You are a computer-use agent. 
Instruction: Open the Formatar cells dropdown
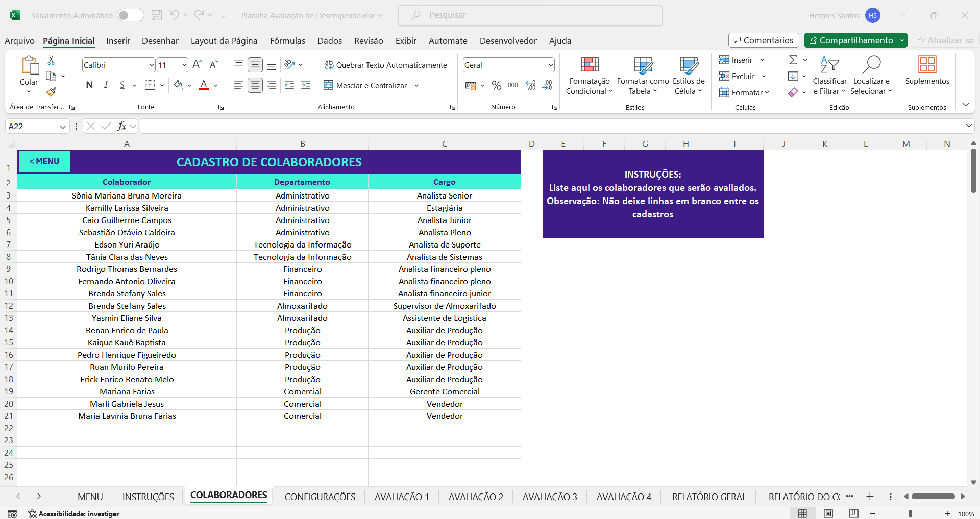(744, 92)
